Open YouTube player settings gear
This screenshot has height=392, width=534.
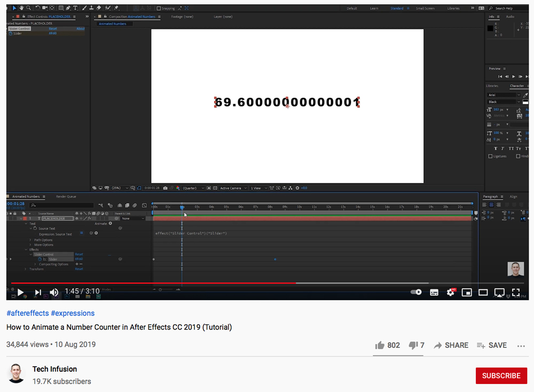[x=451, y=292]
